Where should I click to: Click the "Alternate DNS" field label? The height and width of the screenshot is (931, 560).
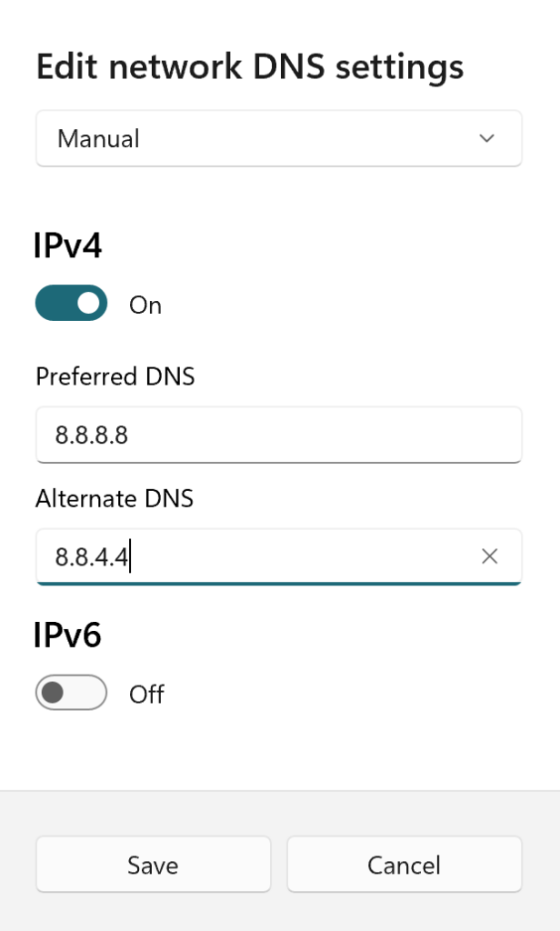(115, 498)
